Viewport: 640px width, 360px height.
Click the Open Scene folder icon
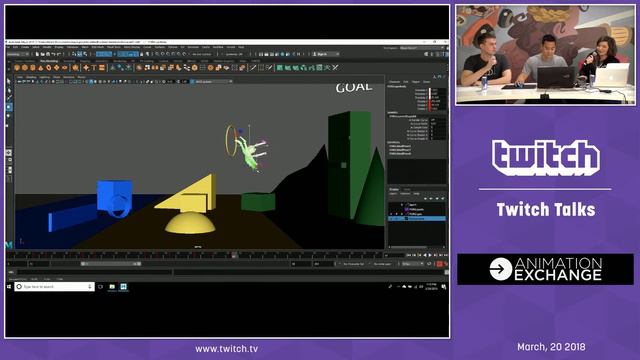[42, 54]
